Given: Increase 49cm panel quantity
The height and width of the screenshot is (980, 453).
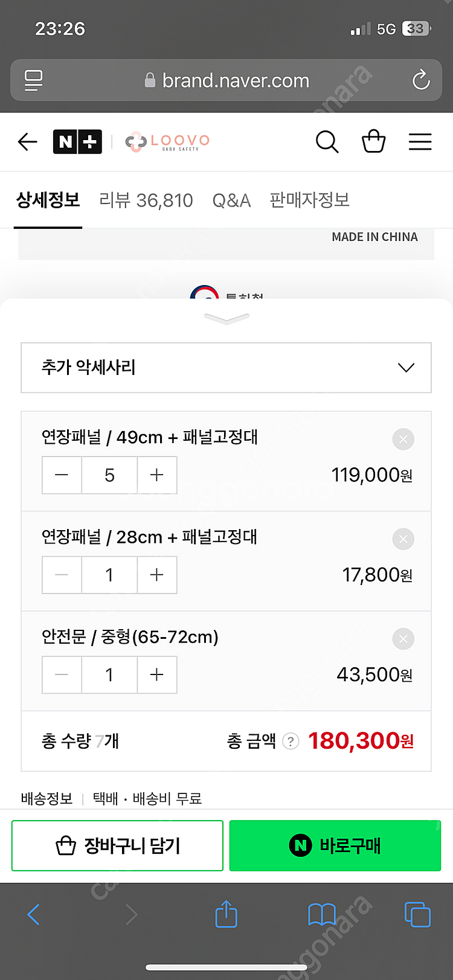Looking at the screenshot, I should click(x=157, y=475).
